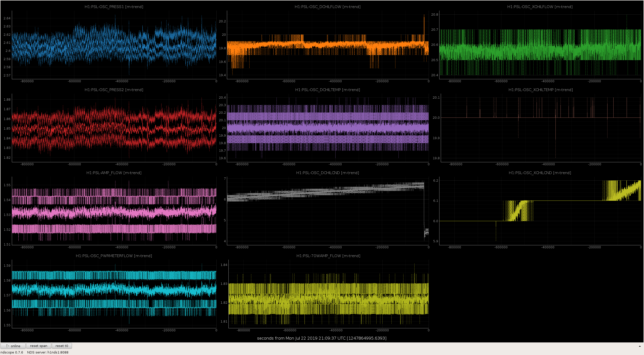Click the 'seconds from Mon Jul 22 2019' time label
The image size is (644, 355).
point(322,338)
